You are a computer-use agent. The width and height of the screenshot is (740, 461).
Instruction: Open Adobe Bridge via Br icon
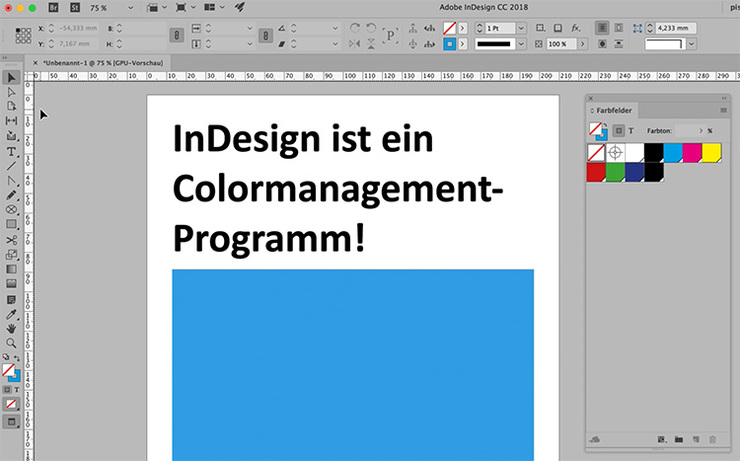click(53, 8)
